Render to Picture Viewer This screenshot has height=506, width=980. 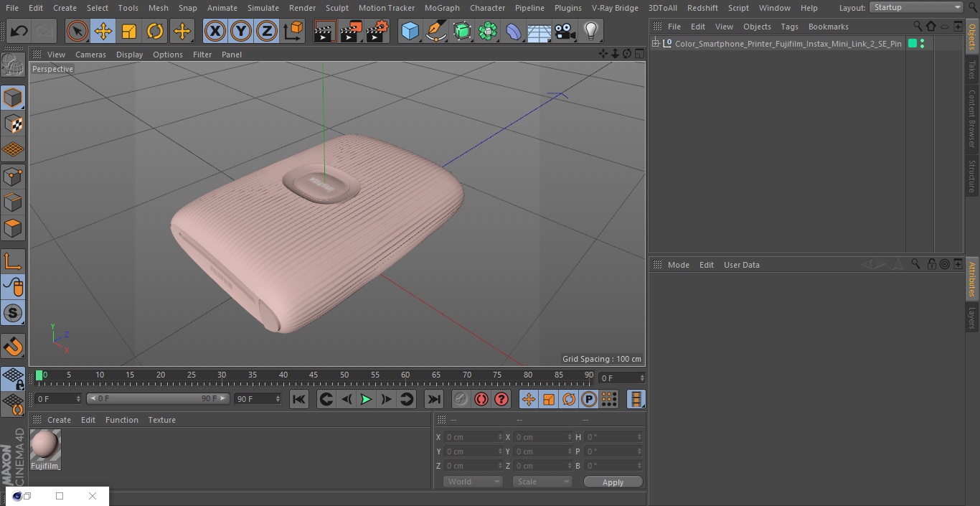coord(351,31)
